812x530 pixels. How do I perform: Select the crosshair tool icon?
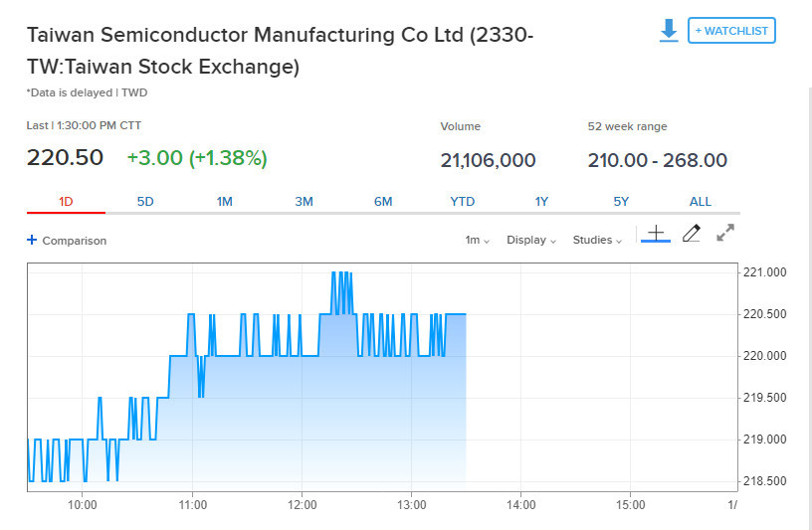pyautogui.click(x=656, y=234)
